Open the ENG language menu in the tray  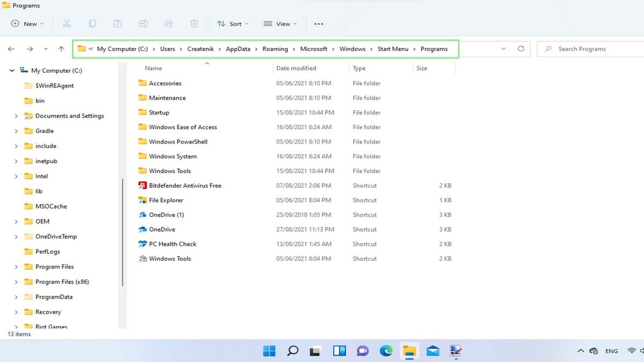coord(611,351)
